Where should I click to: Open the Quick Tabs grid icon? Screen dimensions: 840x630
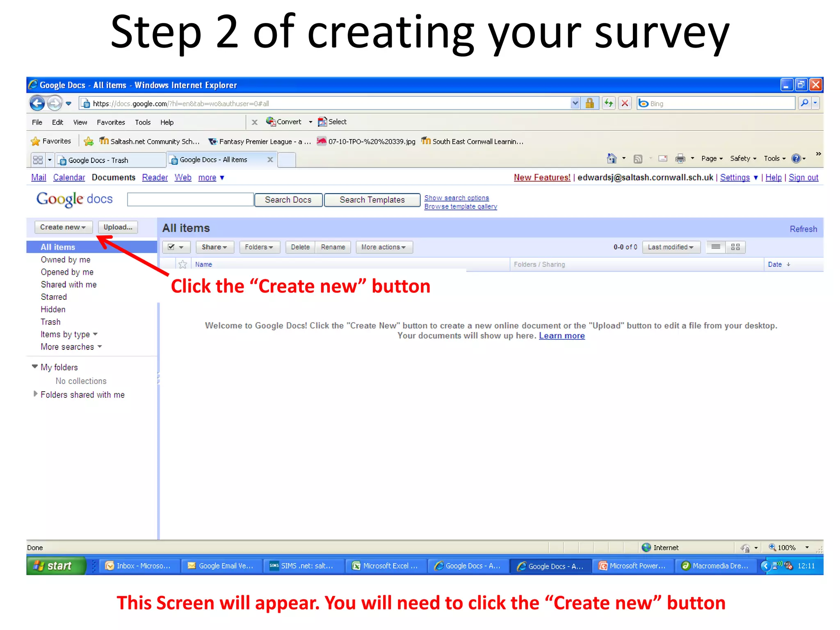pos(38,160)
